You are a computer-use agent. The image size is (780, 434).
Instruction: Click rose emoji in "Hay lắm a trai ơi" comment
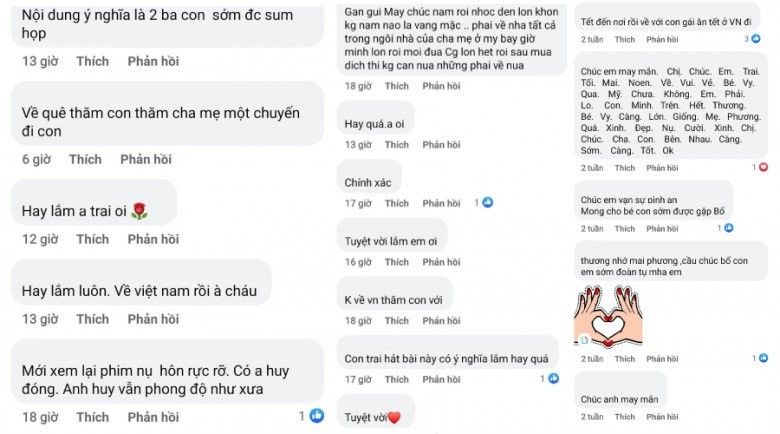139,211
